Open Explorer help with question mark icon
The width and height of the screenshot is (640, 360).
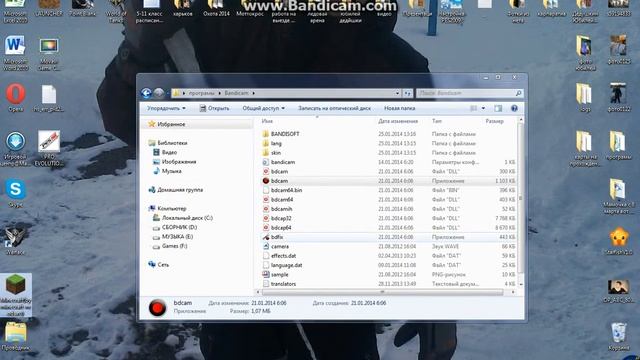click(x=514, y=108)
